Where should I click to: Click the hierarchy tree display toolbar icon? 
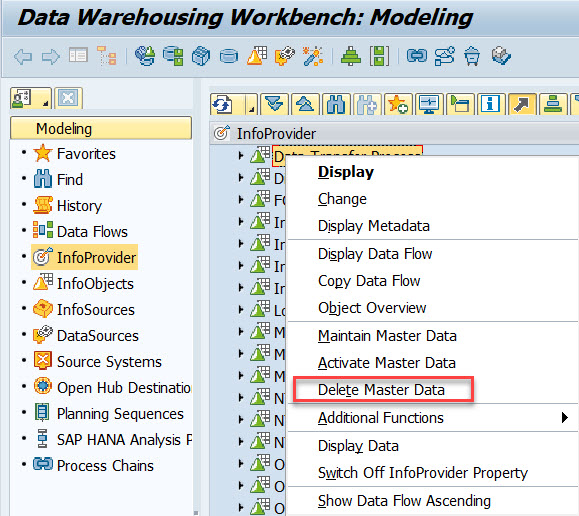tap(107, 56)
